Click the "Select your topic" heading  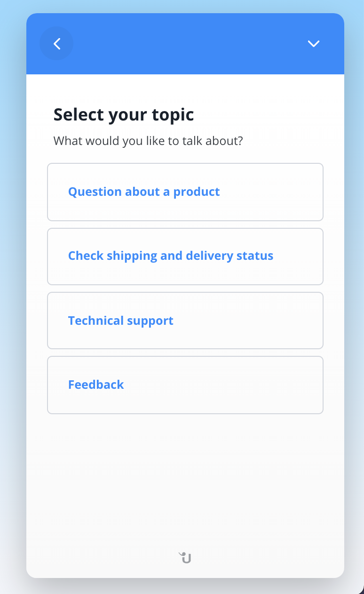[124, 114]
